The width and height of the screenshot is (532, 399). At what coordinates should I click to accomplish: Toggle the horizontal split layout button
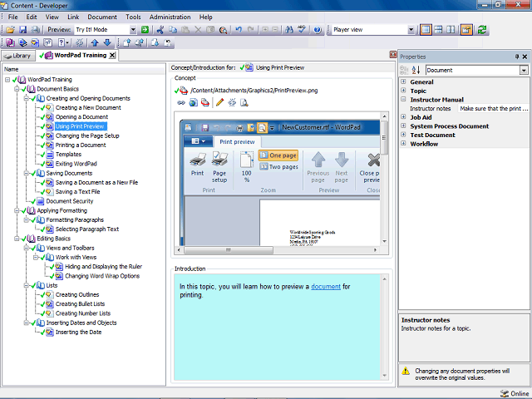[438, 30]
